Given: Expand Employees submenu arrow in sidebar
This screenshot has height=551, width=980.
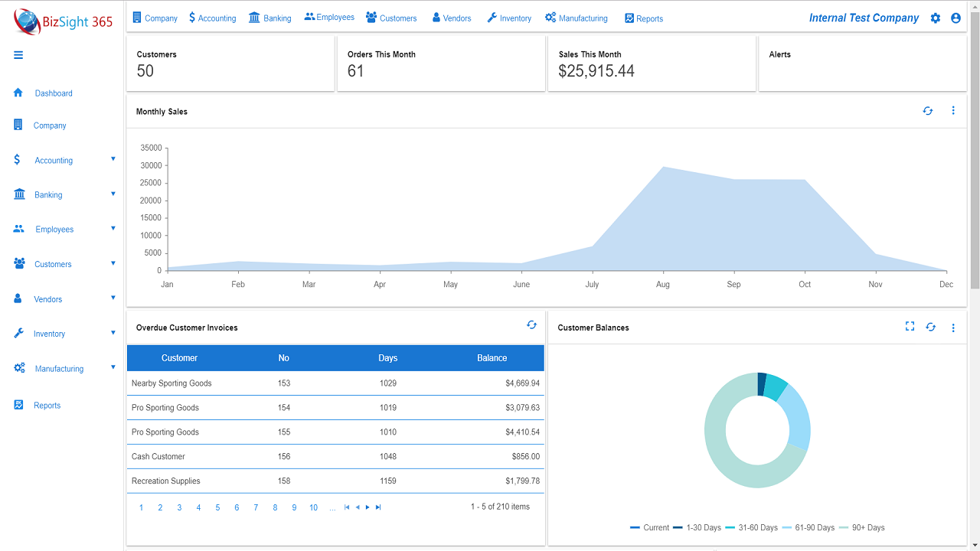Looking at the screenshot, I should pyautogui.click(x=113, y=228).
